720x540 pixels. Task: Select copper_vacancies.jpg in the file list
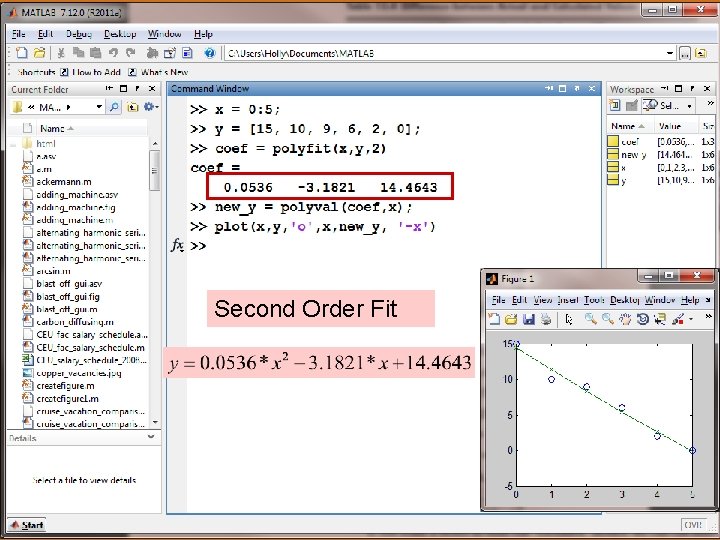79,373
